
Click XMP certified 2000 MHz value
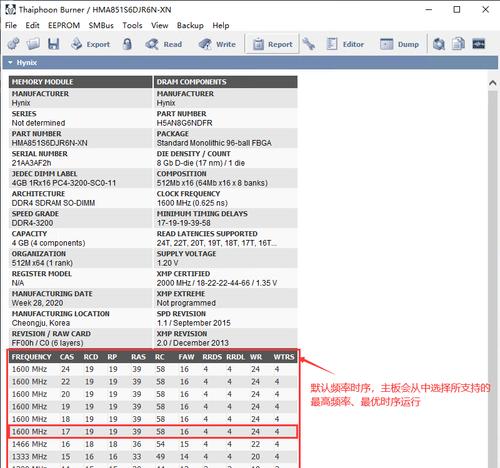217,283
